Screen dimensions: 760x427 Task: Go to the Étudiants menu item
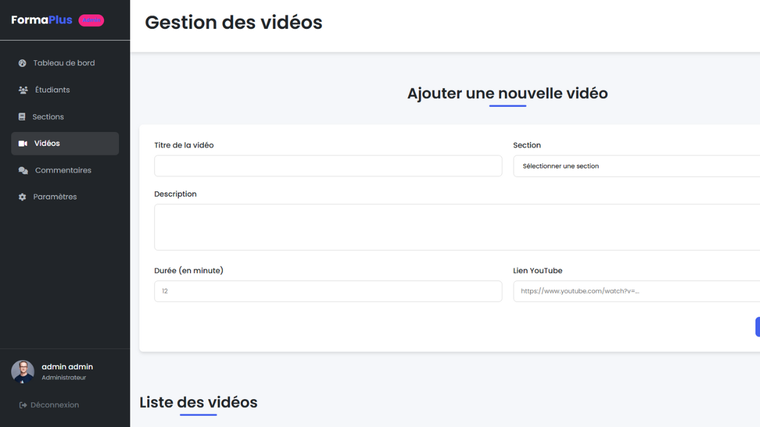(52, 90)
